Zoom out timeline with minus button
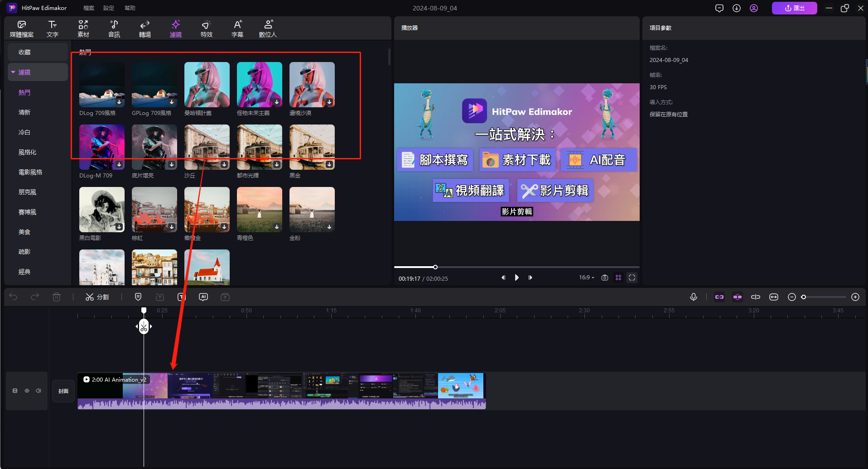The image size is (868, 469). [792, 297]
